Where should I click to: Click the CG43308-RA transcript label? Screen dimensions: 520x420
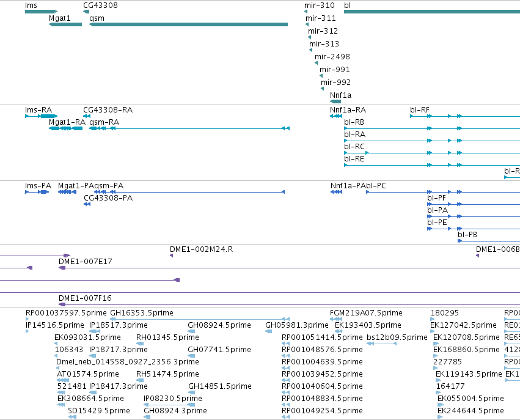pyautogui.click(x=108, y=110)
